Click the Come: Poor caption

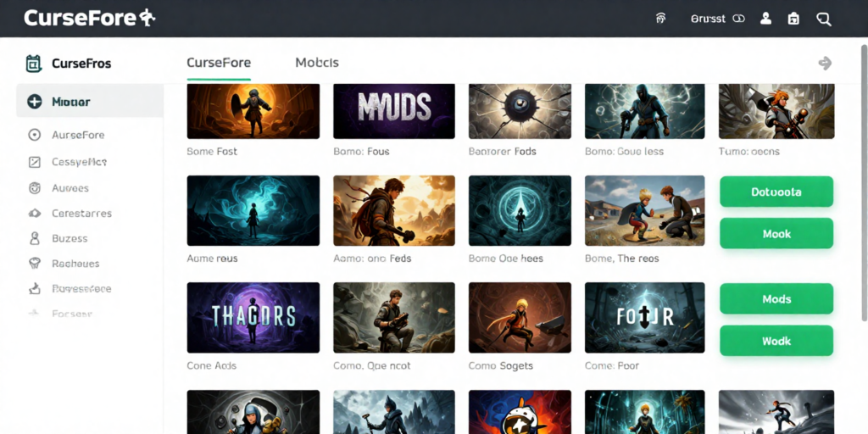coord(612,365)
